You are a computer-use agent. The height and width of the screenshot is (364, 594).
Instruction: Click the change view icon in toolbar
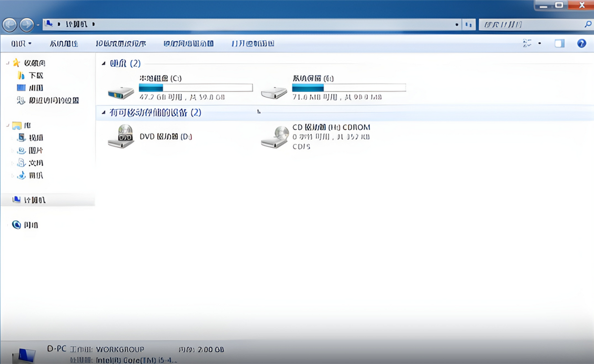point(528,44)
